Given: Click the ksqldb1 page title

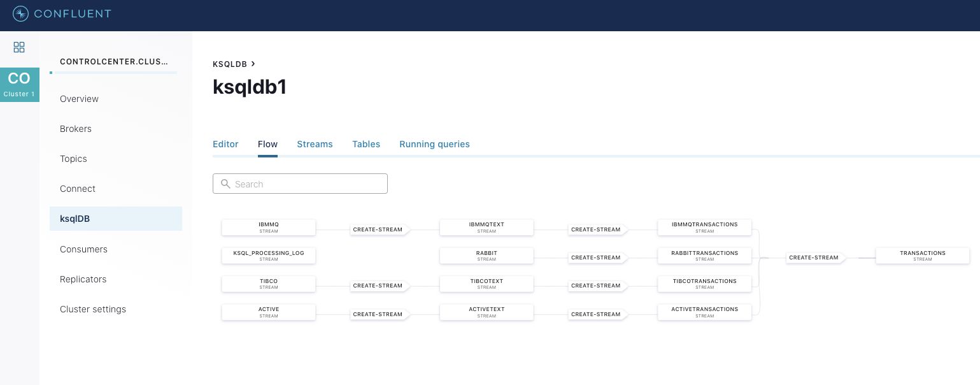Looking at the screenshot, I should 250,87.
